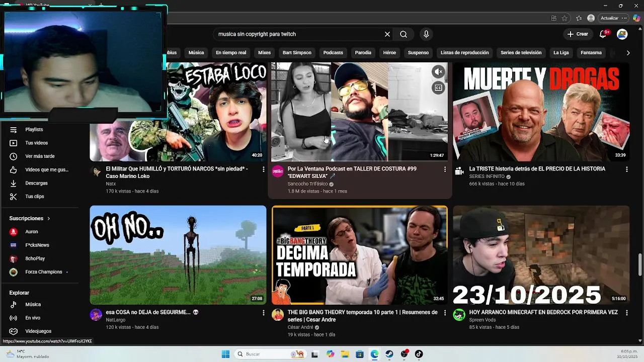Select the Listas de reproducción chip

coord(464,52)
